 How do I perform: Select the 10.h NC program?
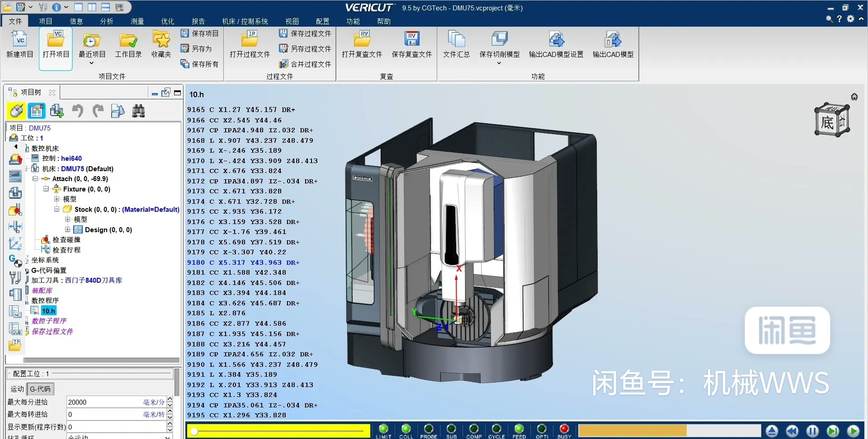[x=48, y=310]
